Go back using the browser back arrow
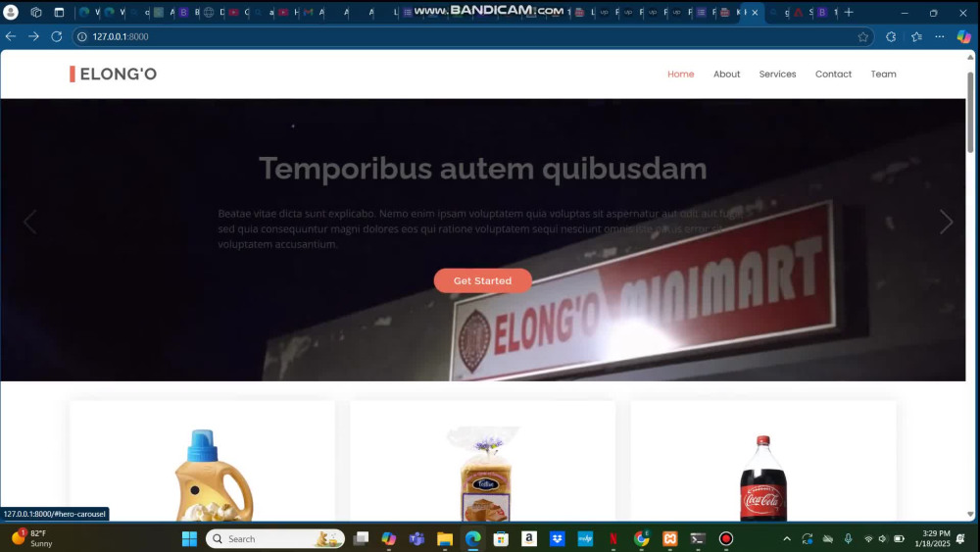Viewport: 980px width, 552px height. tap(11, 37)
